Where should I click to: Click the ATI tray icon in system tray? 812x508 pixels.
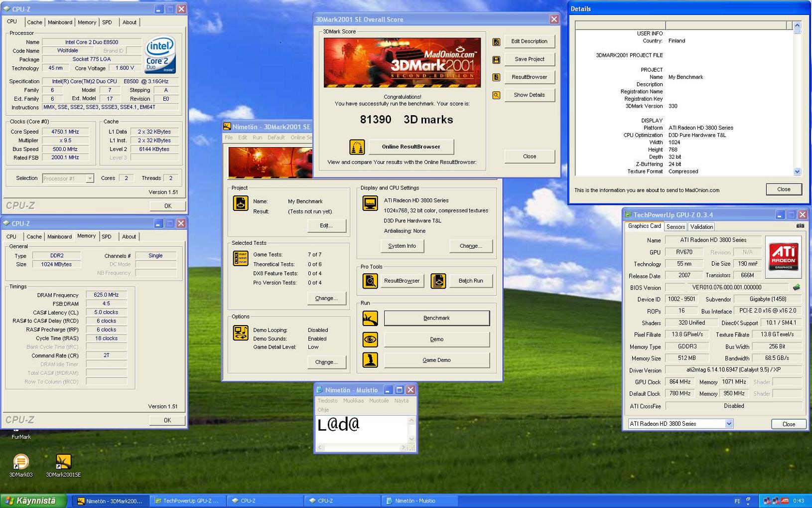click(x=785, y=501)
